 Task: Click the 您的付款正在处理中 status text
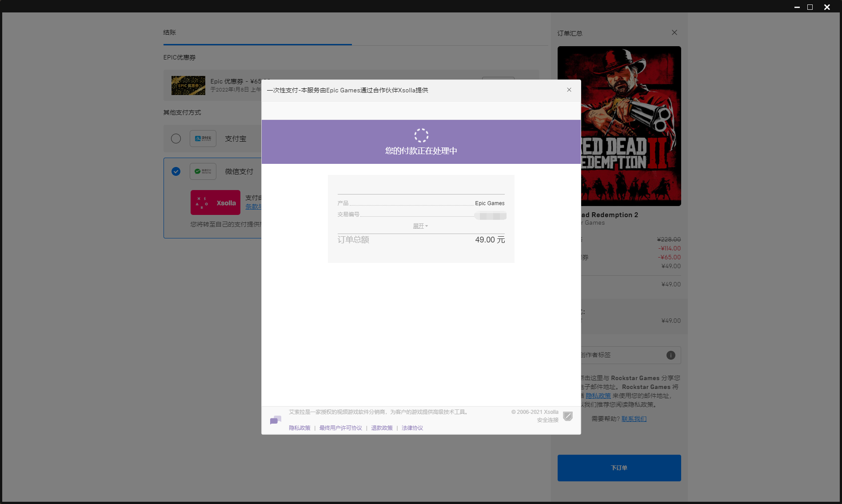tap(421, 151)
